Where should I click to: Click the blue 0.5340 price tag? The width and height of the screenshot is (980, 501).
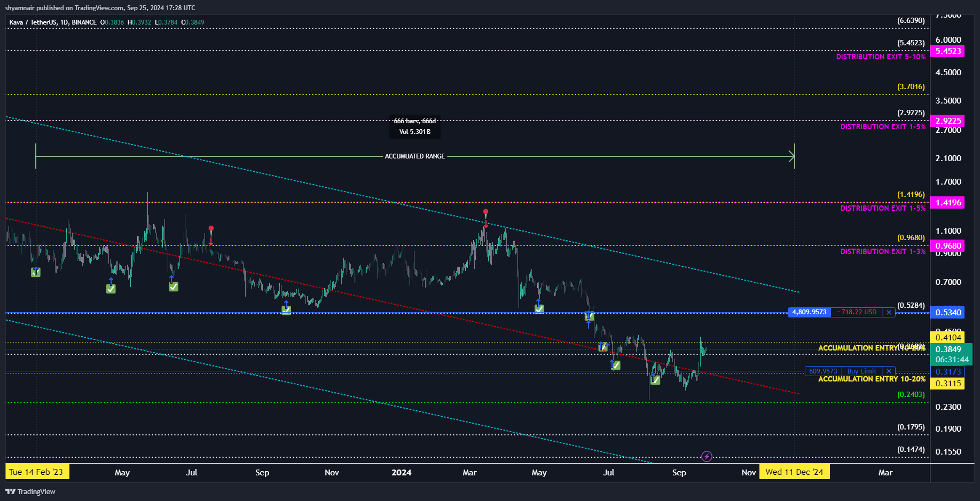click(948, 313)
